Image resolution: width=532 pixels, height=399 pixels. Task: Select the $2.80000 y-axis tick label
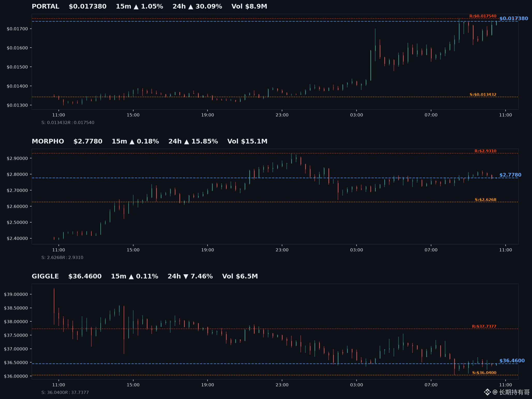coord(17,174)
